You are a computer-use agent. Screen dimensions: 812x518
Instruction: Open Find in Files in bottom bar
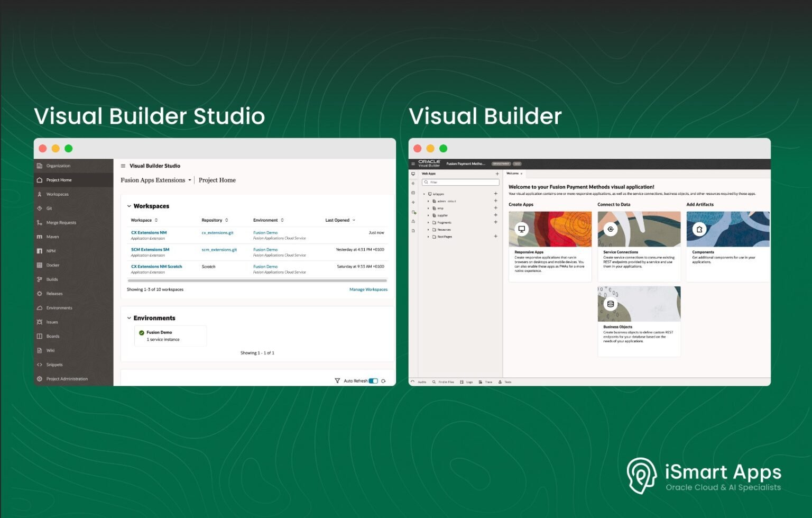(x=443, y=382)
